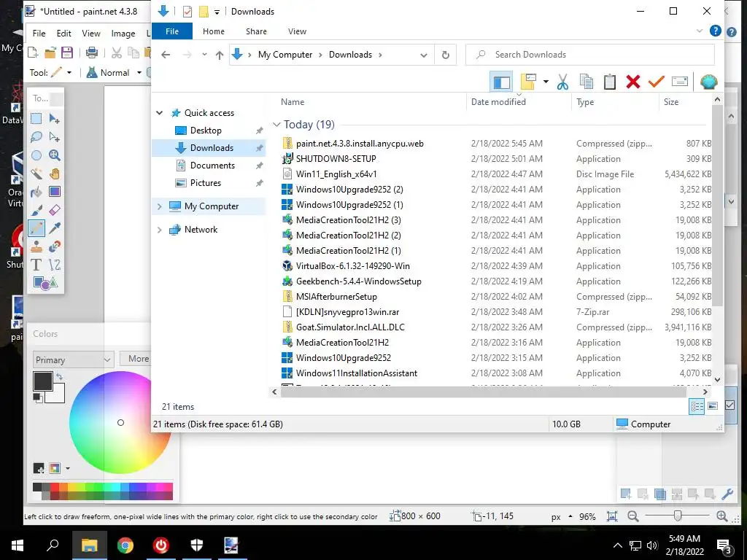Open the Share ribbon tab
The image size is (747, 560).
[256, 31]
